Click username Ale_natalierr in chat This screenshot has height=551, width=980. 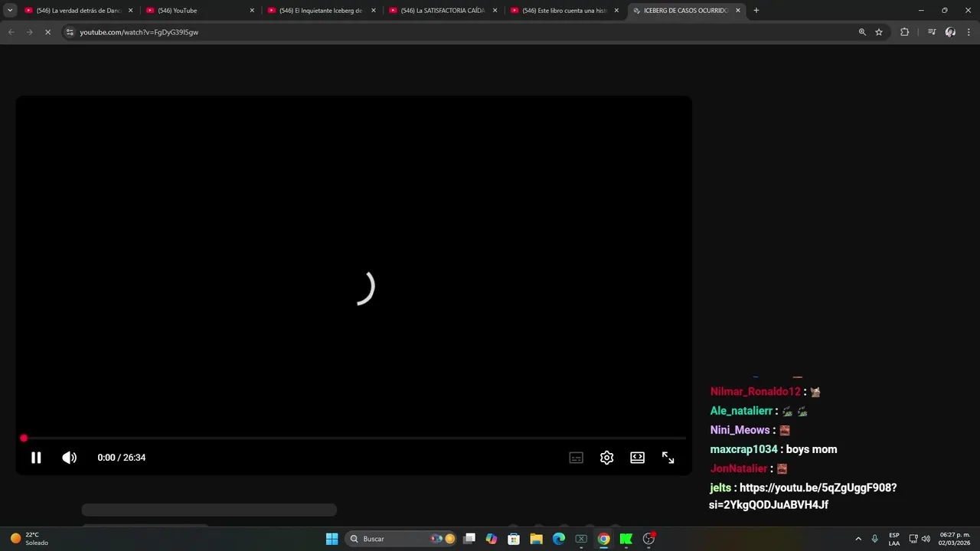click(741, 411)
